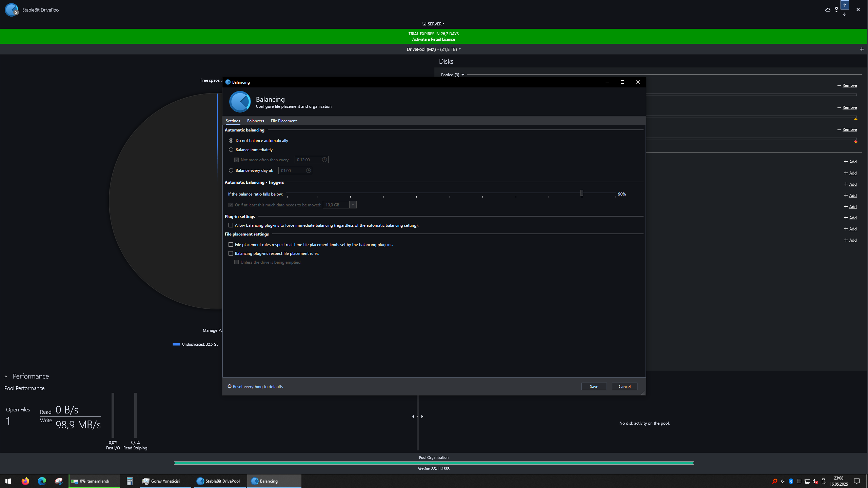Click the plus icon to add a pool

pyautogui.click(x=862, y=49)
